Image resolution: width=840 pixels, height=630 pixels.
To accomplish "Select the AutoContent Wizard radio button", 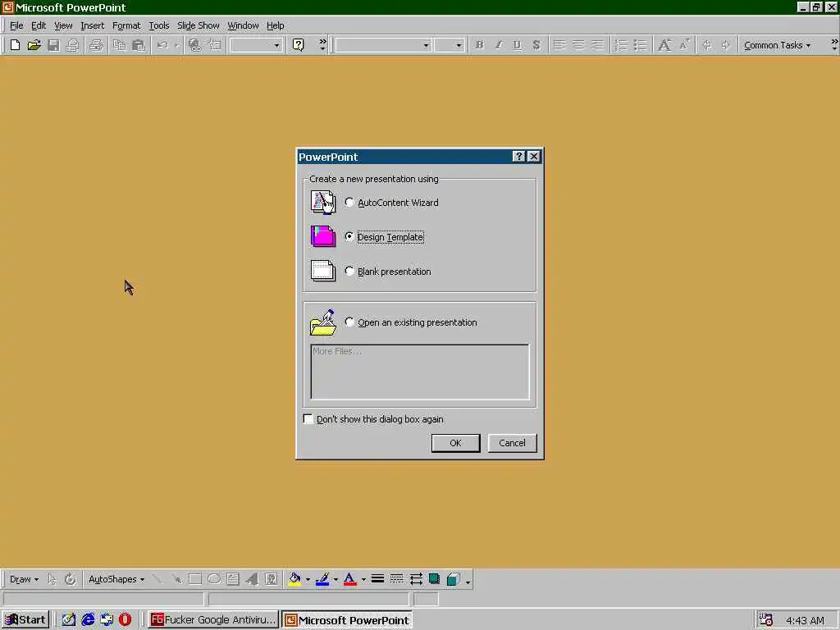I will 349,202.
